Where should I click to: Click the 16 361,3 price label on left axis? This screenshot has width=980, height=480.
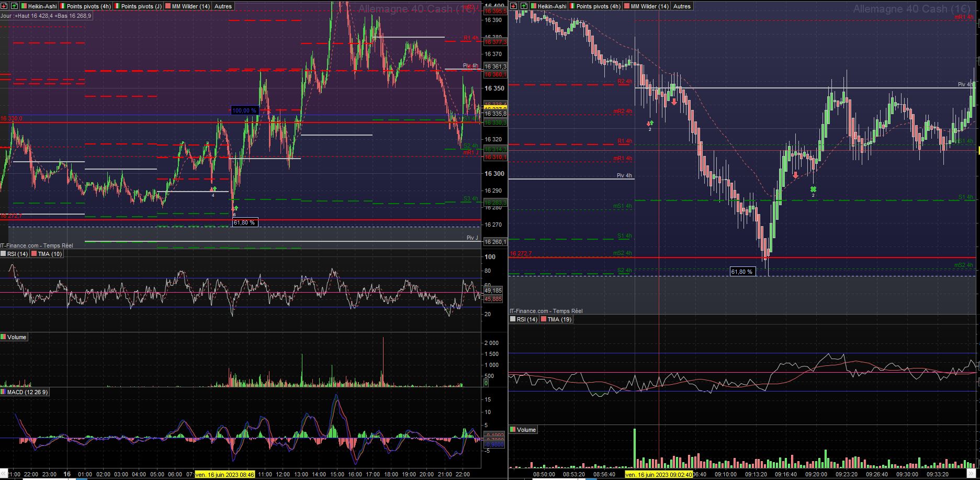495,66
